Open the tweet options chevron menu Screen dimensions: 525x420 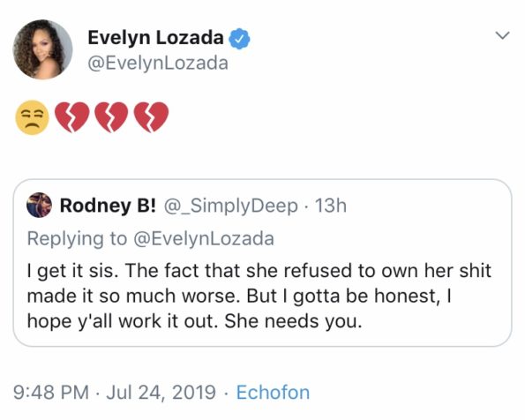[502, 35]
